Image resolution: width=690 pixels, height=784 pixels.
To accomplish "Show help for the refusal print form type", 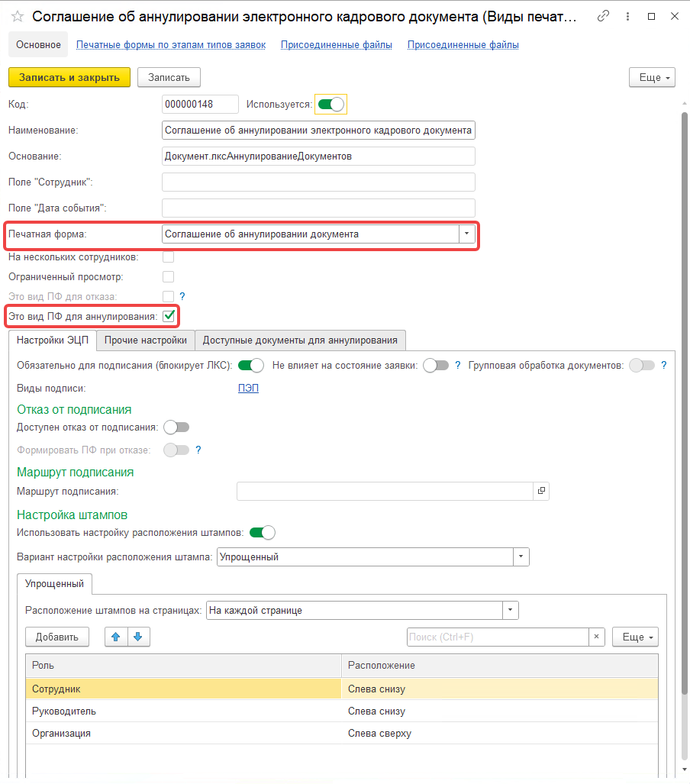I will [x=182, y=296].
